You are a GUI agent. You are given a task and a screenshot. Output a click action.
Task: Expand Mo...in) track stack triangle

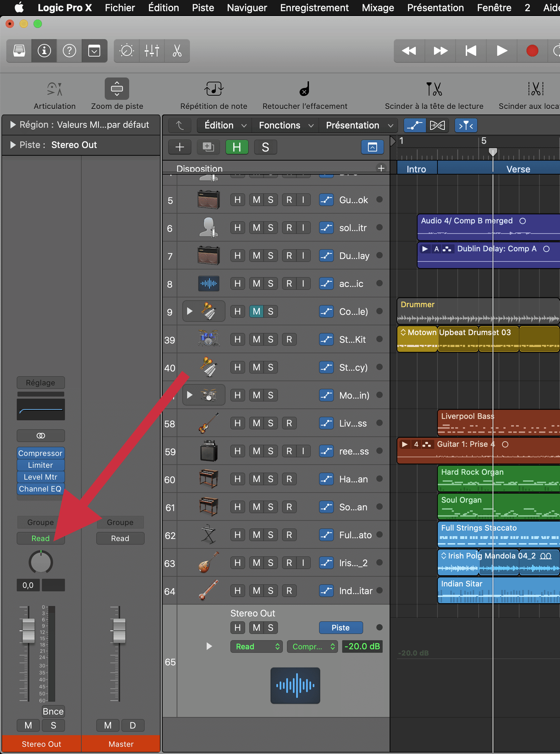tap(190, 394)
